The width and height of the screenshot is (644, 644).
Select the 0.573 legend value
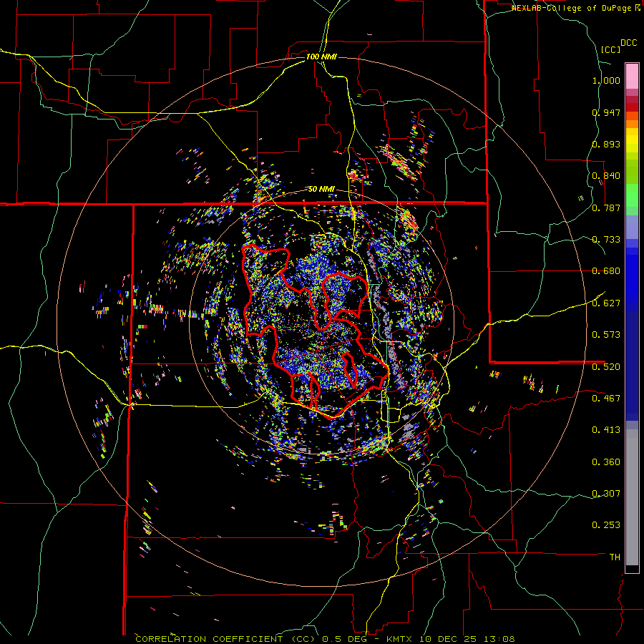tap(606, 335)
